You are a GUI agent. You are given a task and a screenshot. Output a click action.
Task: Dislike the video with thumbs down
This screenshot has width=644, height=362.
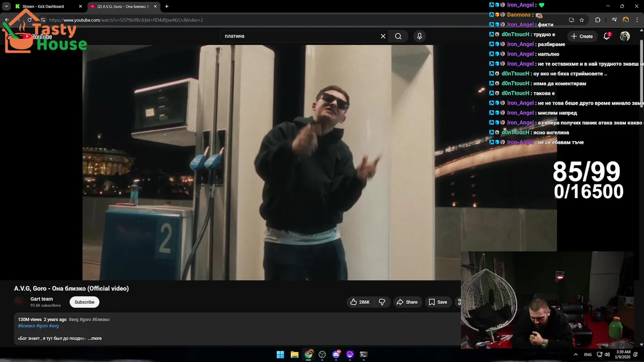pos(382,302)
